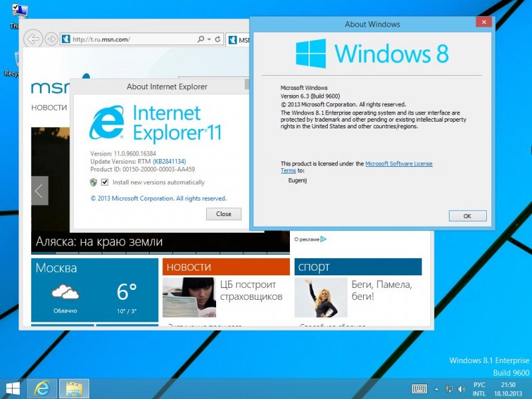The image size is (532, 399).
Task: Open the KB2841134 update link
Action: tap(170, 161)
